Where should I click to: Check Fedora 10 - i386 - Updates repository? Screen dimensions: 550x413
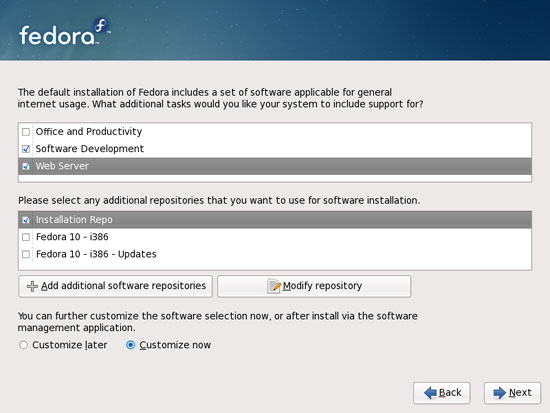tap(26, 254)
